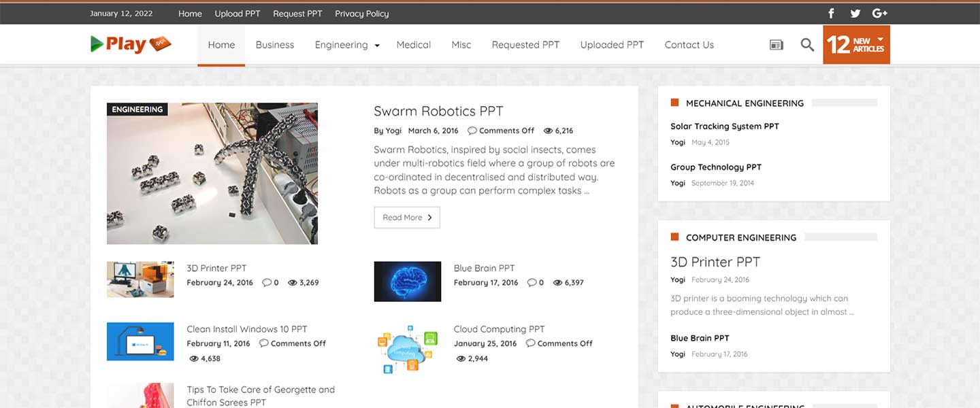Open Tips To Take Care of Georgette article
980x408 pixels.
(x=261, y=396)
